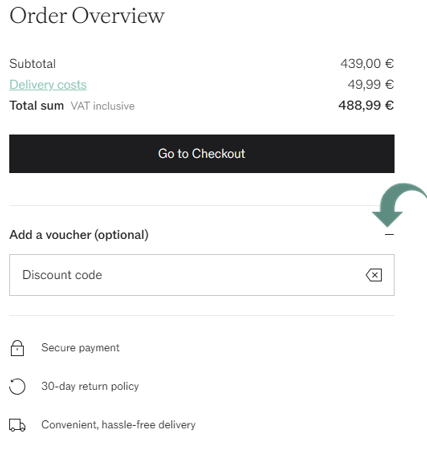The image size is (427, 465).
Task: Click the Total sum label
Action: [37, 106]
